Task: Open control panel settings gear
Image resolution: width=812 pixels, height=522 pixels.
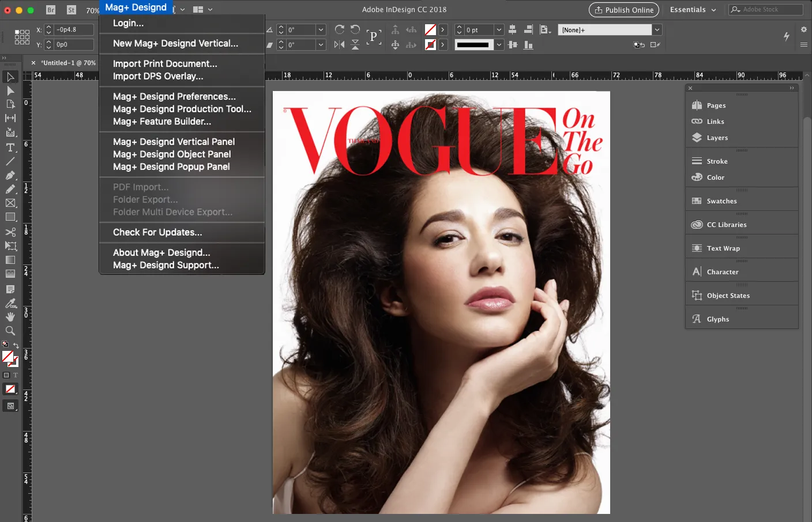Action: pyautogui.click(x=803, y=29)
